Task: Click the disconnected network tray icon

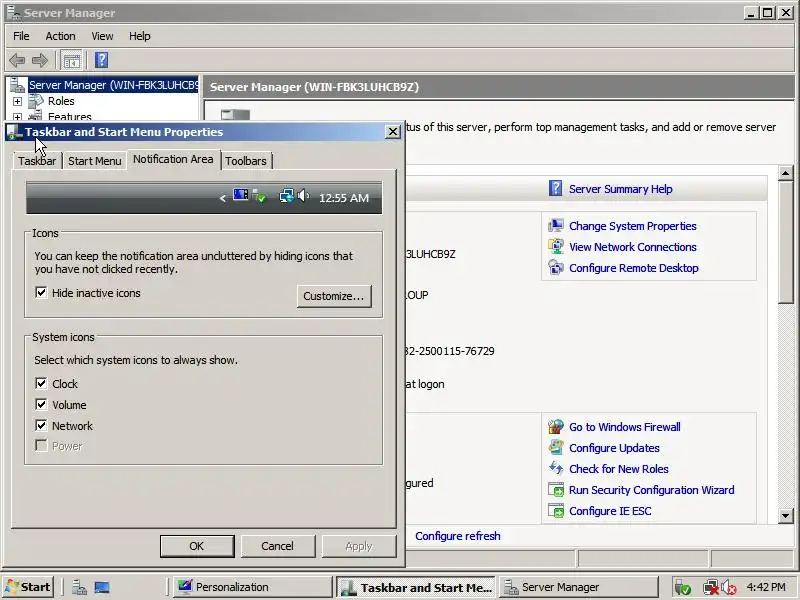Action: (710, 588)
